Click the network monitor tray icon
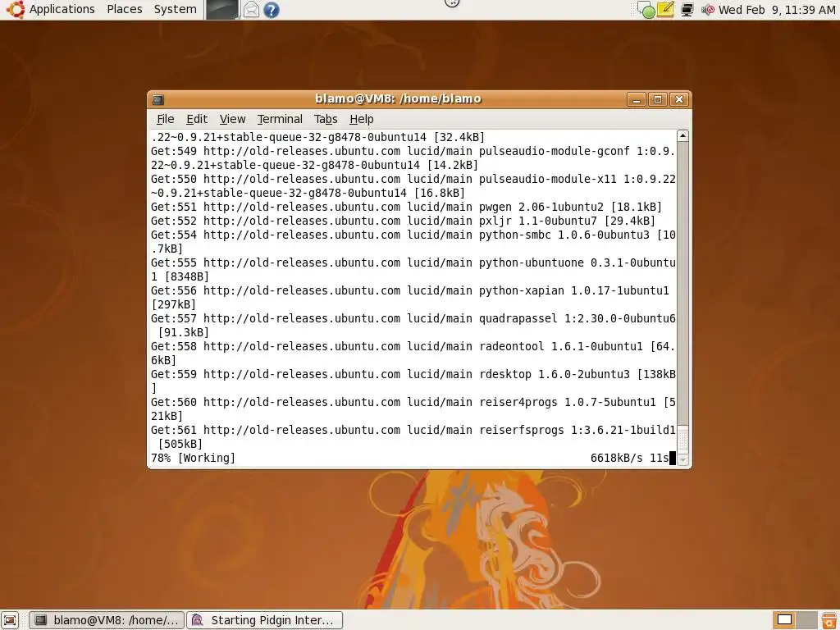This screenshot has width=840, height=630. point(687,10)
